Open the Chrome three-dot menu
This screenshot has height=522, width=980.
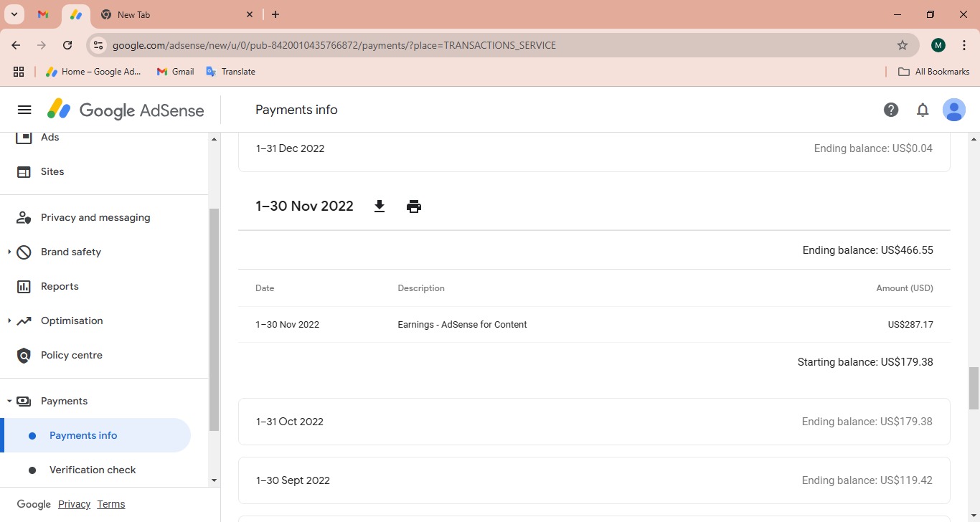(964, 45)
